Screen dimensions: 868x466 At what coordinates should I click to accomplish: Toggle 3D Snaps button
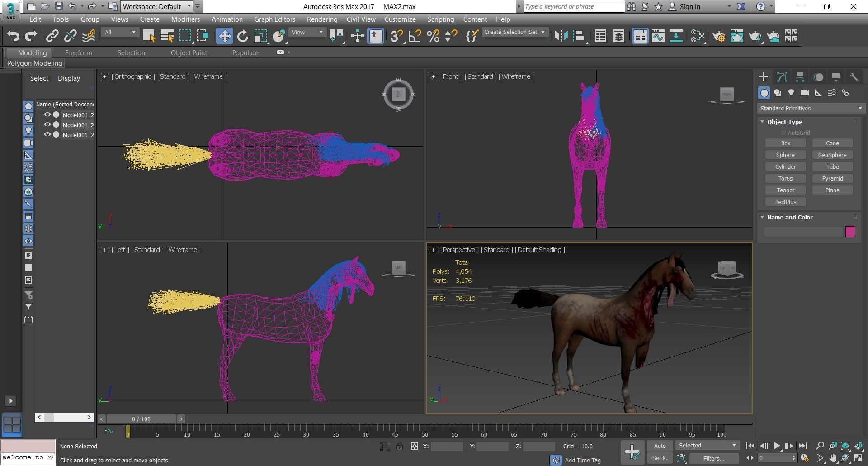pos(396,36)
